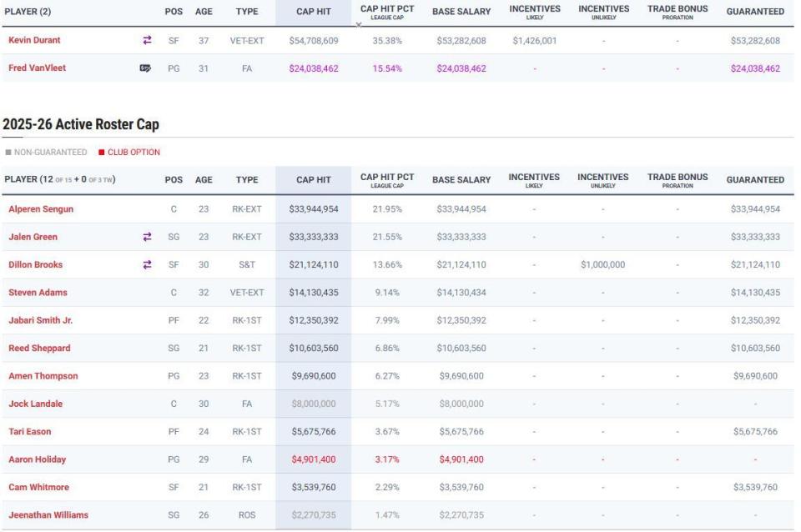This screenshot has height=532, width=801.
Task: Open Amen Thompson player link
Action: pos(43,376)
